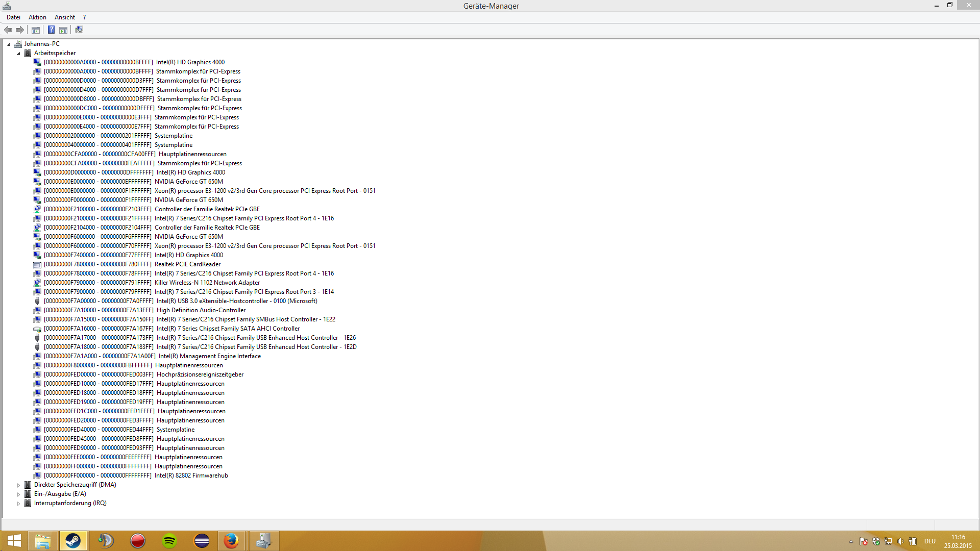
Task: Expand Interruptanforderung (IRQ) node
Action: pos(19,504)
